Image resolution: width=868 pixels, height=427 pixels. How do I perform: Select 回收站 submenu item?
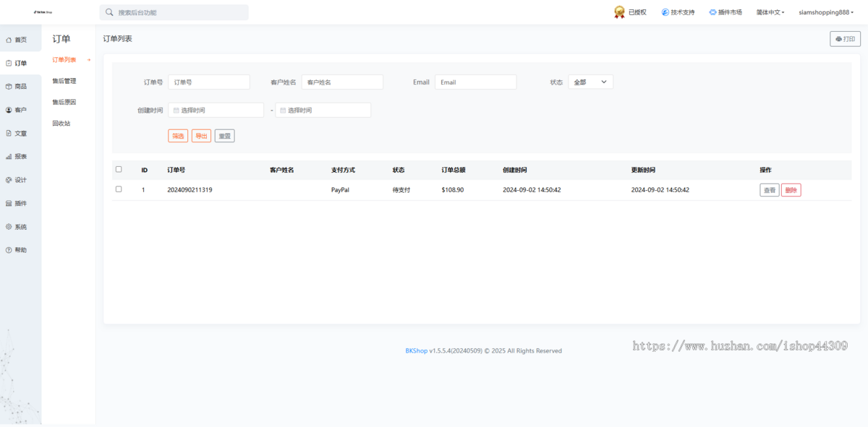click(x=61, y=124)
